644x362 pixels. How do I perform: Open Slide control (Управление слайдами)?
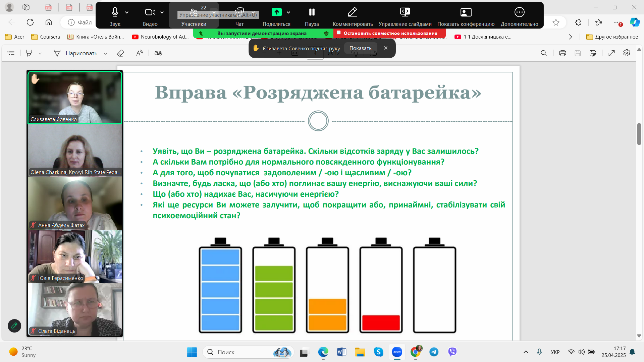(405, 12)
